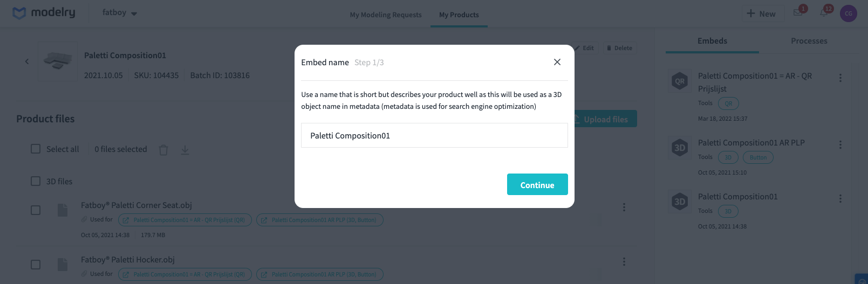Screen dimensions: 868x284
Task: Click the Upload files button
Action: pos(605,119)
